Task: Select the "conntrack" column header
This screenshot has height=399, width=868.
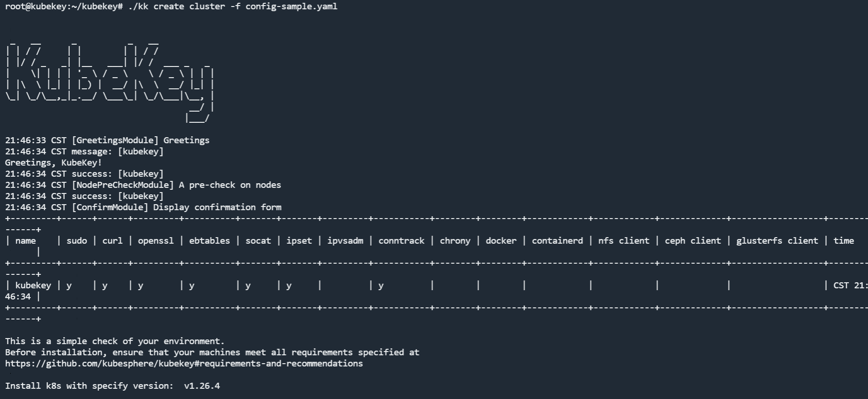Action: tap(401, 241)
